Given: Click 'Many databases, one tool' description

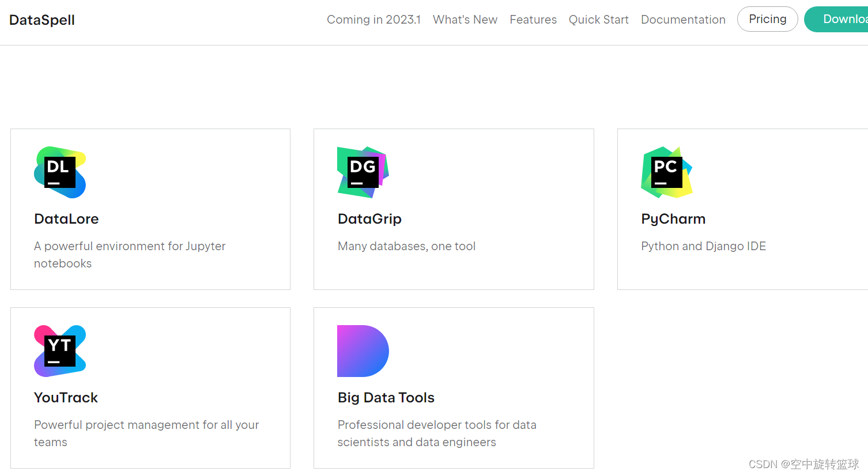Looking at the screenshot, I should point(406,246).
